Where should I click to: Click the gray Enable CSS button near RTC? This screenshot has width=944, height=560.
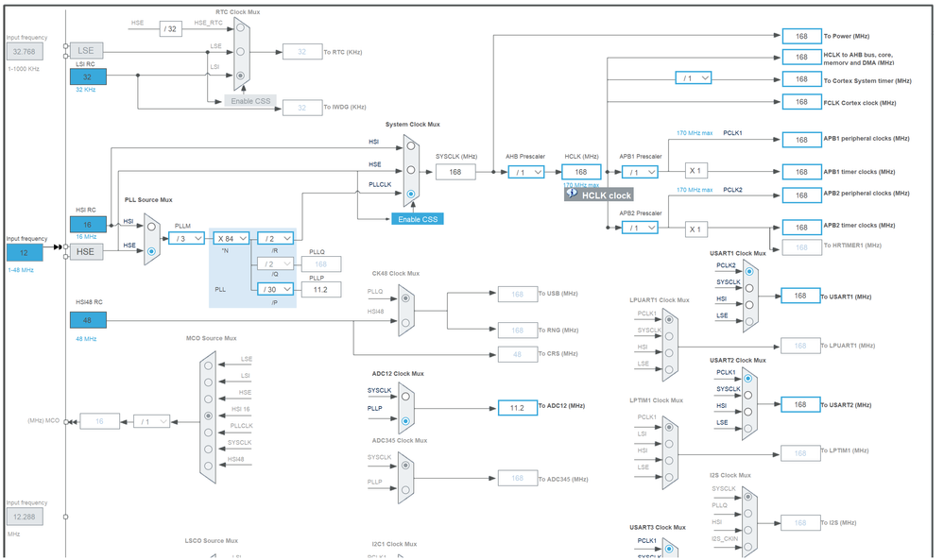click(x=250, y=101)
